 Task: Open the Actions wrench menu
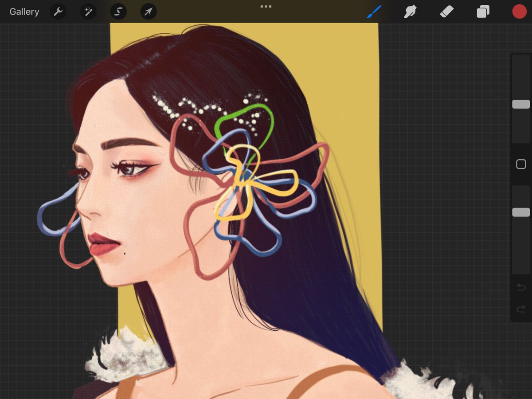tap(58, 12)
